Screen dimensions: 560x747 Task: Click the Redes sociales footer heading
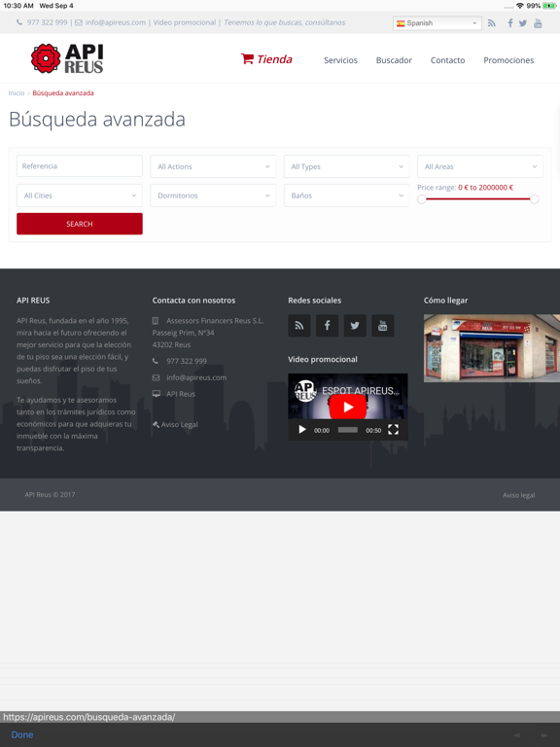[315, 301]
